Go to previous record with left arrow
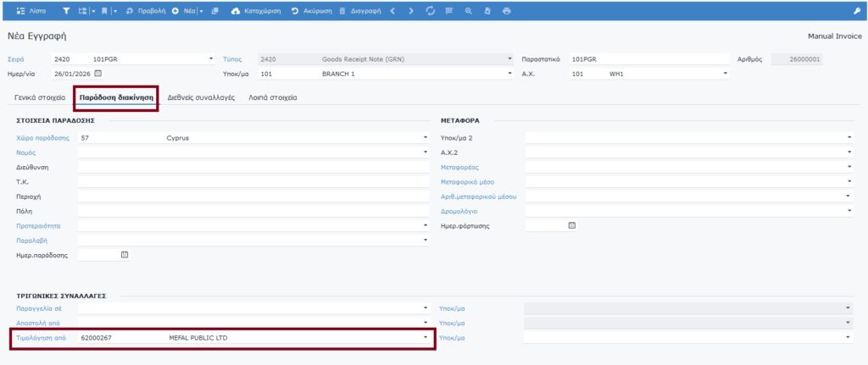This screenshot has height=365, width=868. tap(392, 11)
